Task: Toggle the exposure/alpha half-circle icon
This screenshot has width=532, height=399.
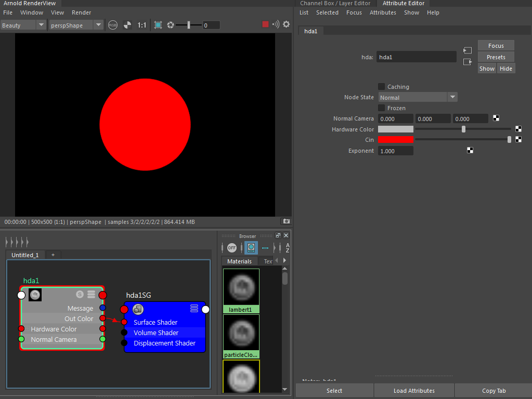Action: (x=127, y=25)
